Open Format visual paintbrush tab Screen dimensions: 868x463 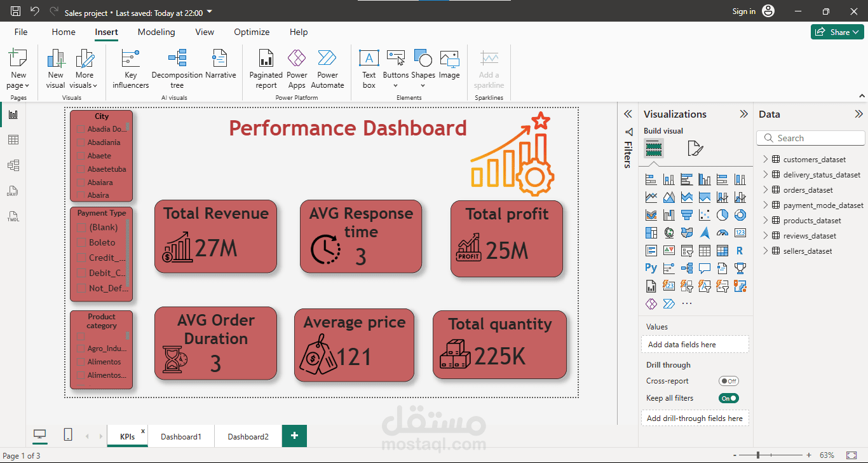[695, 149]
